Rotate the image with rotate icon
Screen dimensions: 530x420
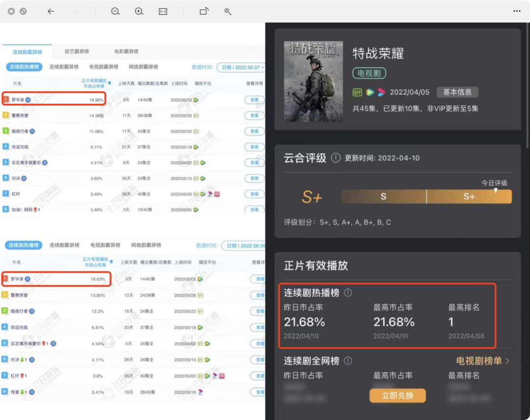point(204,11)
